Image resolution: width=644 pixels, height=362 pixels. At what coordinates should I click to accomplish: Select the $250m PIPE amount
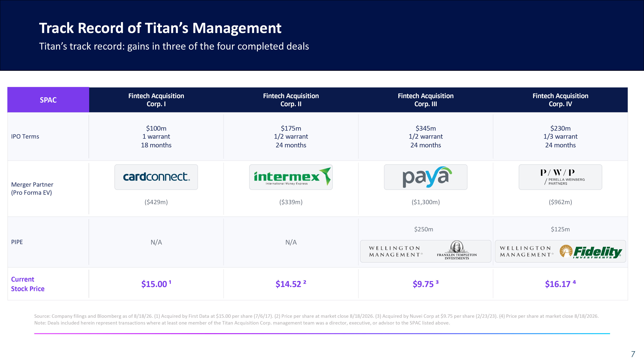[423, 229]
